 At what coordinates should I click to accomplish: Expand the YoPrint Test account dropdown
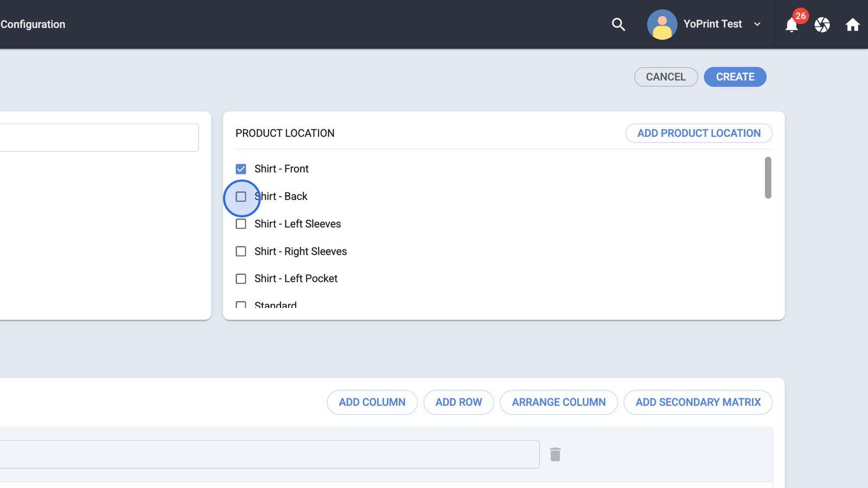757,24
